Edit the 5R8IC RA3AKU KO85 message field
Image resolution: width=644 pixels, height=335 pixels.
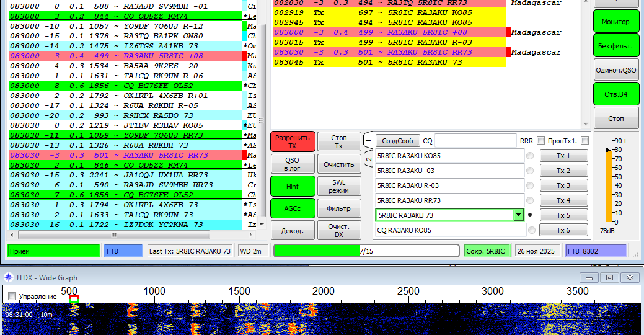click(450, 156)
